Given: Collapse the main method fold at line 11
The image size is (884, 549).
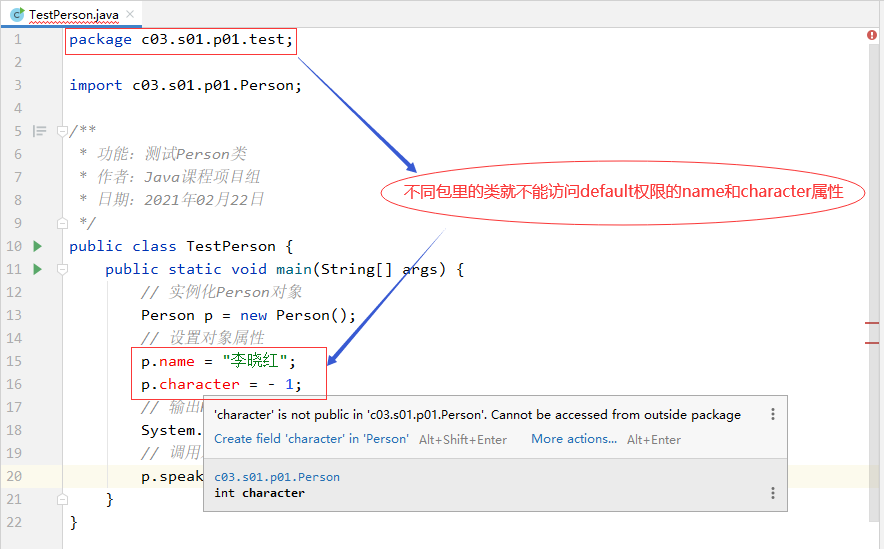Looking at the screenshot, I should (63, 269).
